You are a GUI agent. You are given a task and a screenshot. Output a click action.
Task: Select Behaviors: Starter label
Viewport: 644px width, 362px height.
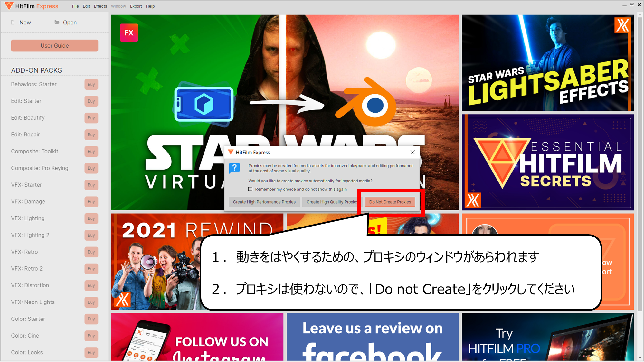(34, 84)
